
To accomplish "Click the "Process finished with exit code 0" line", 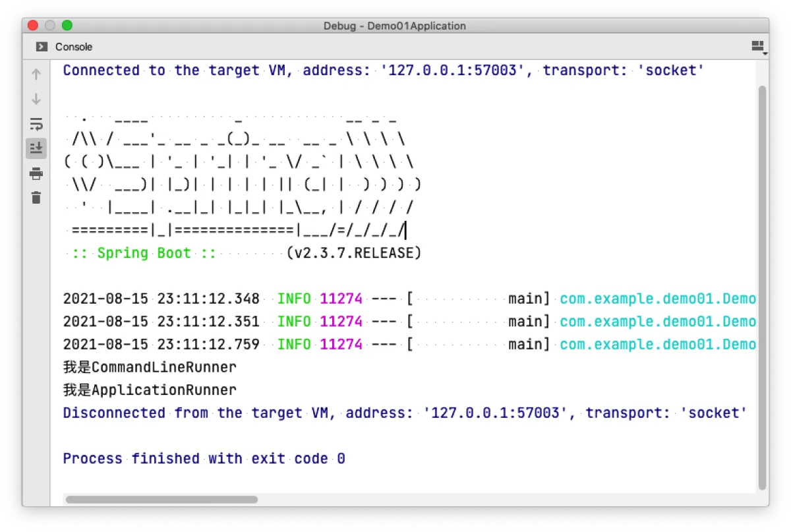I will pos(204,458).
